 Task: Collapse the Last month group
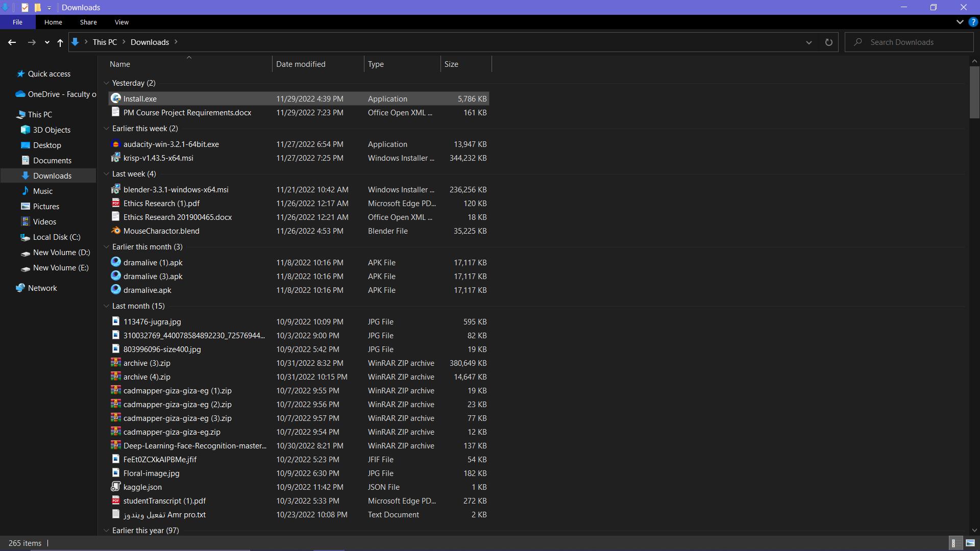106,306
